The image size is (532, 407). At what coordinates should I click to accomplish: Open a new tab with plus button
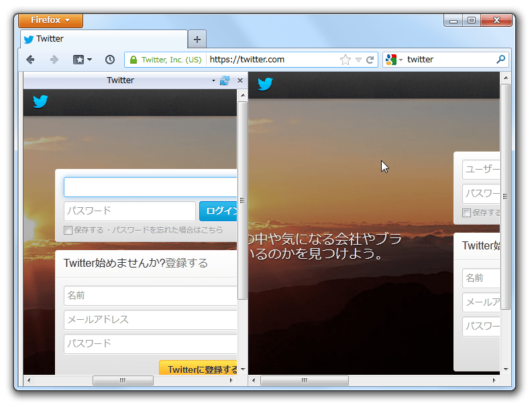click(197, 40)
